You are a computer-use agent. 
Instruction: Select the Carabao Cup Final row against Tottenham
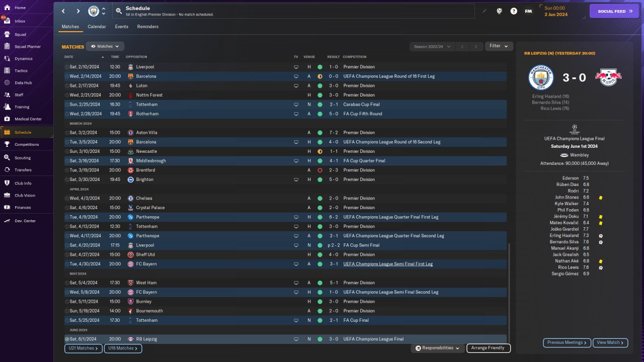pos(285,105)
